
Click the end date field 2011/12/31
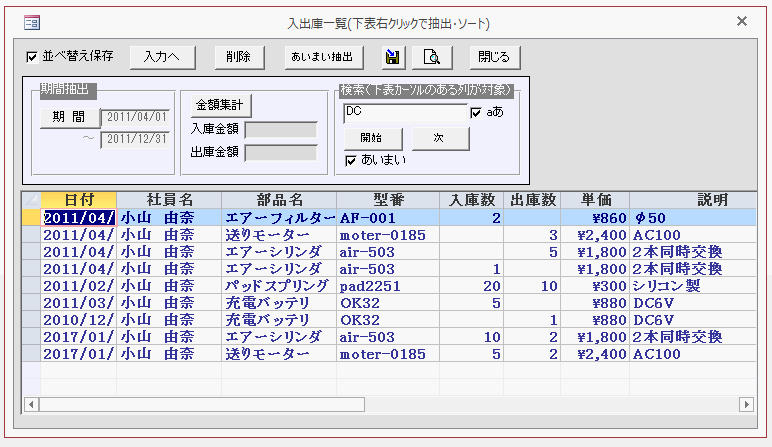[x=135, y=139]
